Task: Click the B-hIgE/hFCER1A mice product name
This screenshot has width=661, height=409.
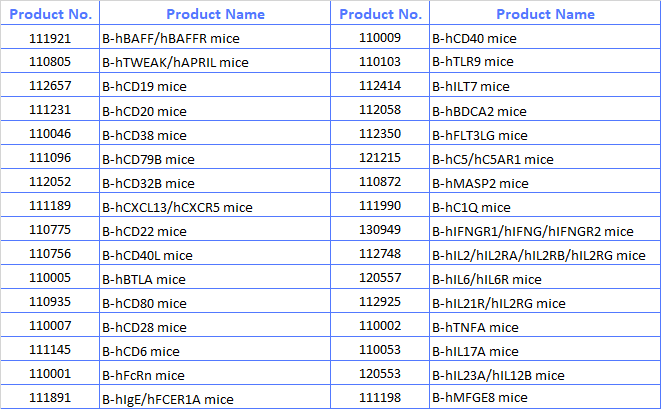Action: pos(168,399)
